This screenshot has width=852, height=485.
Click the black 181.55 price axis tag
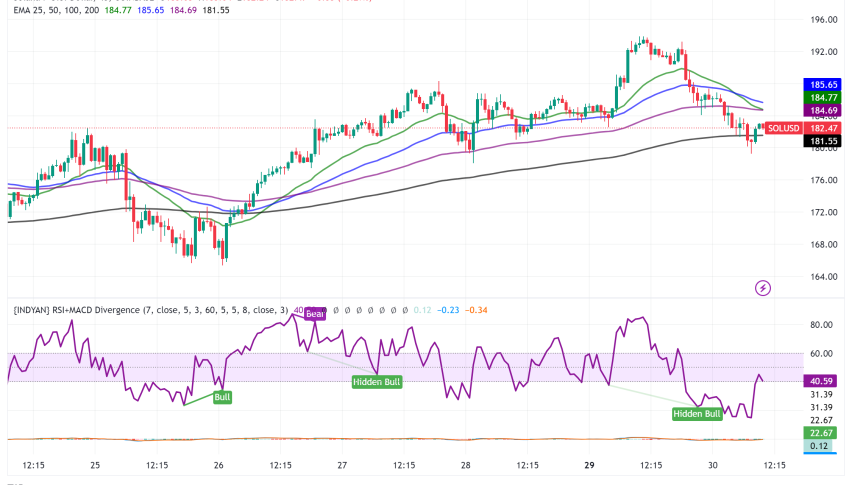pyautogui.click(x=824, y=142)
